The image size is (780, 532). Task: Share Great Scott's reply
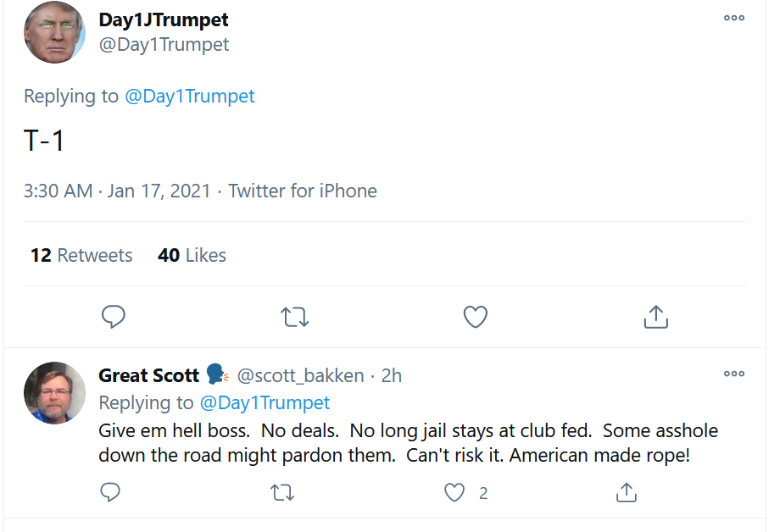(x=627, y=493)
